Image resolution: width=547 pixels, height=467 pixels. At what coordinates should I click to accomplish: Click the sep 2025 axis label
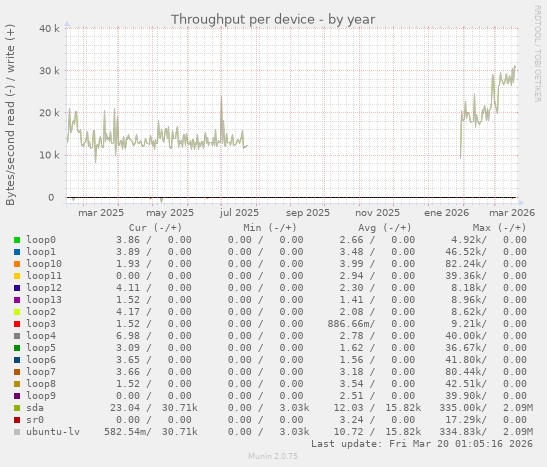[308, 213]
